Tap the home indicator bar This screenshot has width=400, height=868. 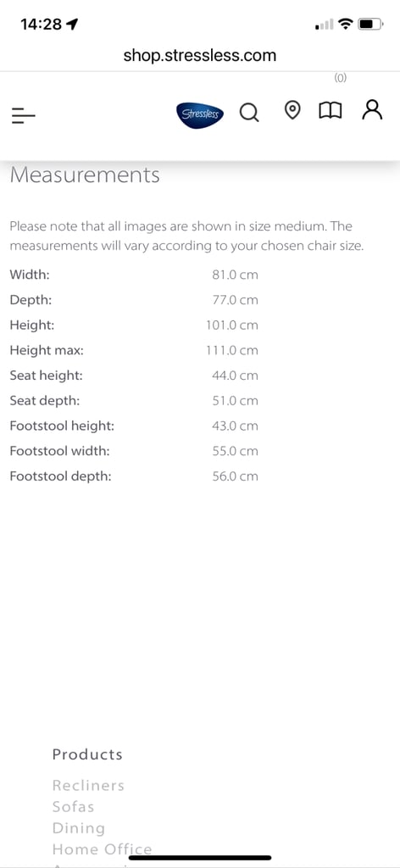[200, 858]
